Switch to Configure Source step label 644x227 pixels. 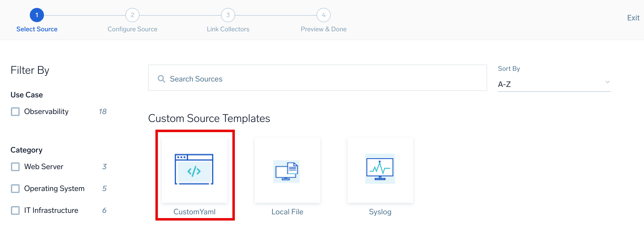[132, 29]
